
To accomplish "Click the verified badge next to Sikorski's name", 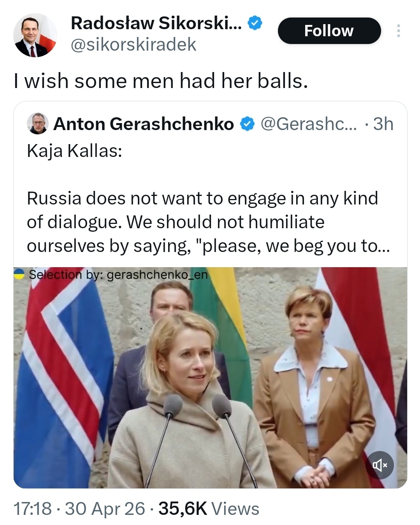I will (255, 24).
